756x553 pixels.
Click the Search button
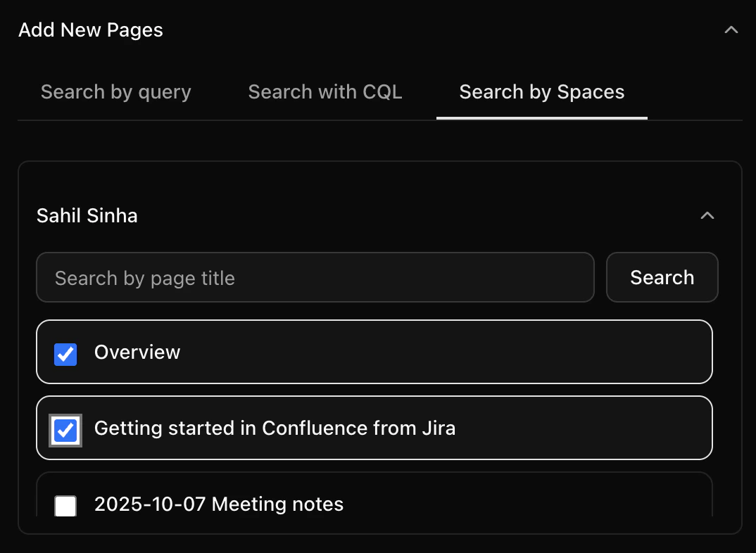[662, 277]
